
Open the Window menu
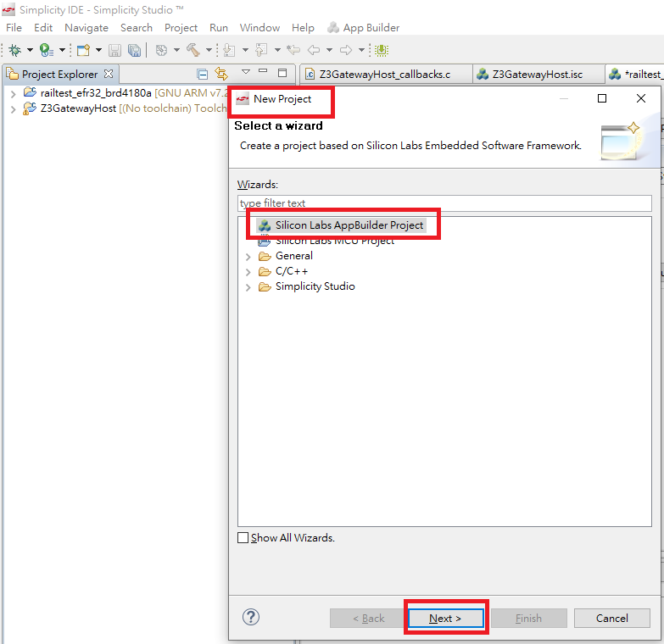click(x=259, y=28)
